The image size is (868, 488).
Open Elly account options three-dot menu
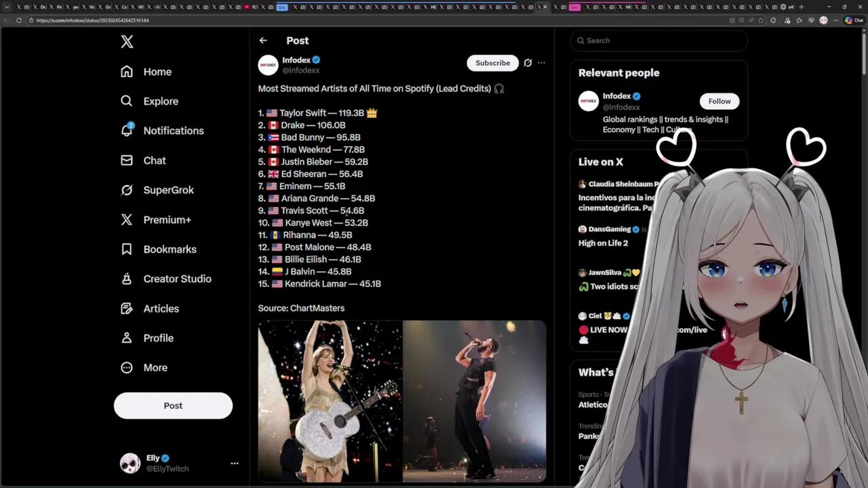(235, 464)
